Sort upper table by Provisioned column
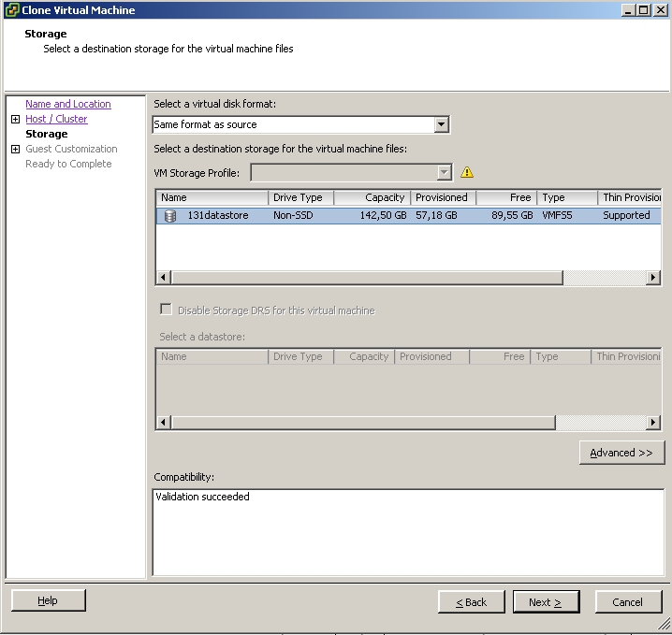 [x=443, y=197]
